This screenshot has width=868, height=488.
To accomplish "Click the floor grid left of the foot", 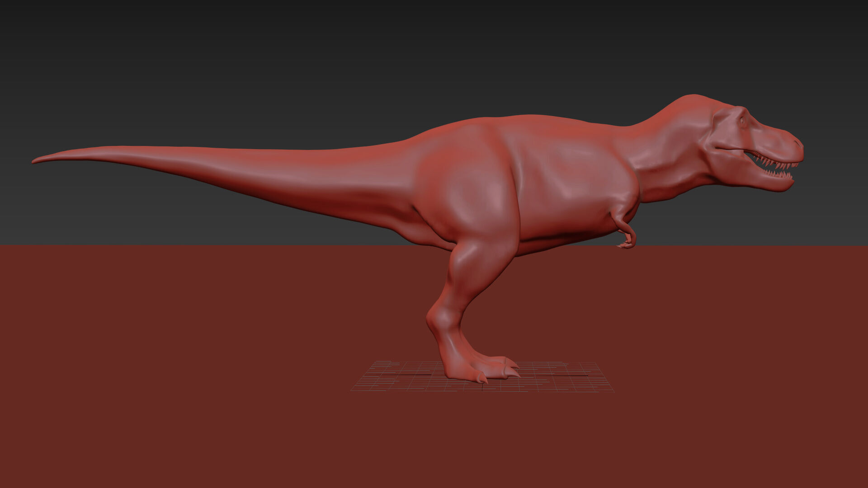I will 398,377.
